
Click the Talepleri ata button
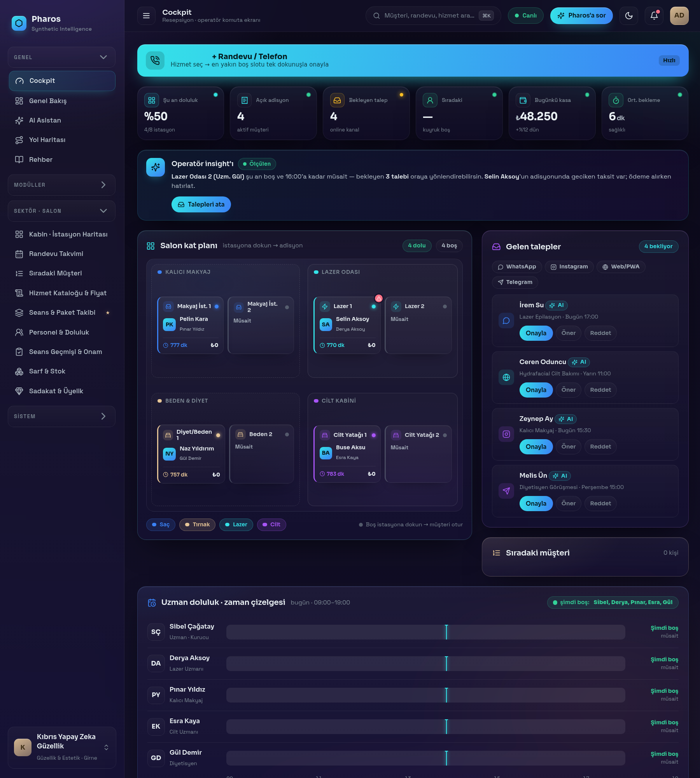click(x=201, y=204)
